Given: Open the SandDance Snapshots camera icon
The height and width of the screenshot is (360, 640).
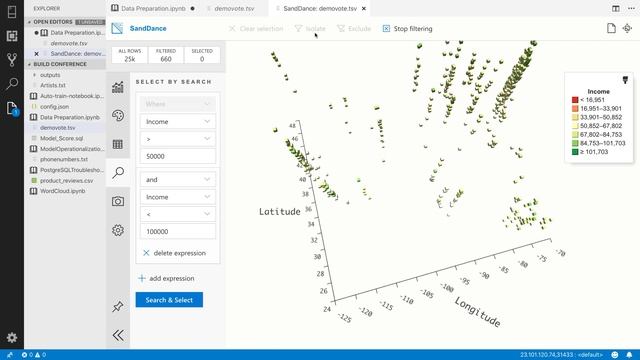Looking at the screenshot, I should click(x=118, y=201).
